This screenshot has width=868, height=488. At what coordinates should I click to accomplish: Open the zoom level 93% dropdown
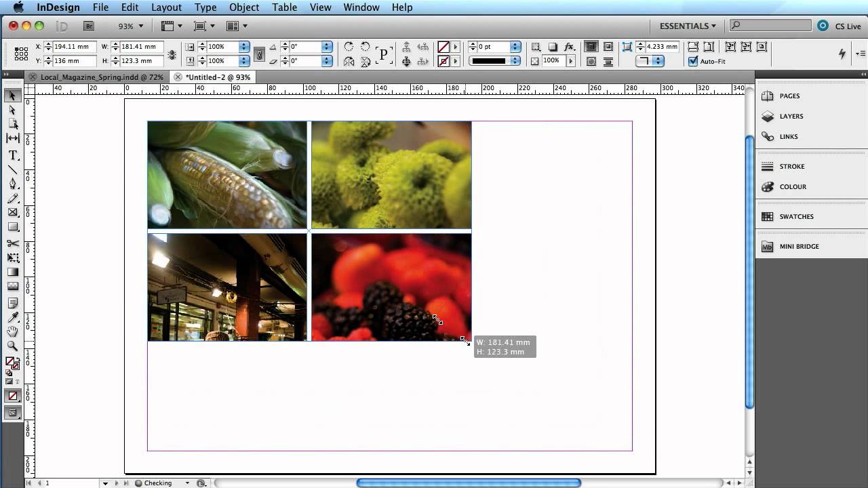pos(141,26)
